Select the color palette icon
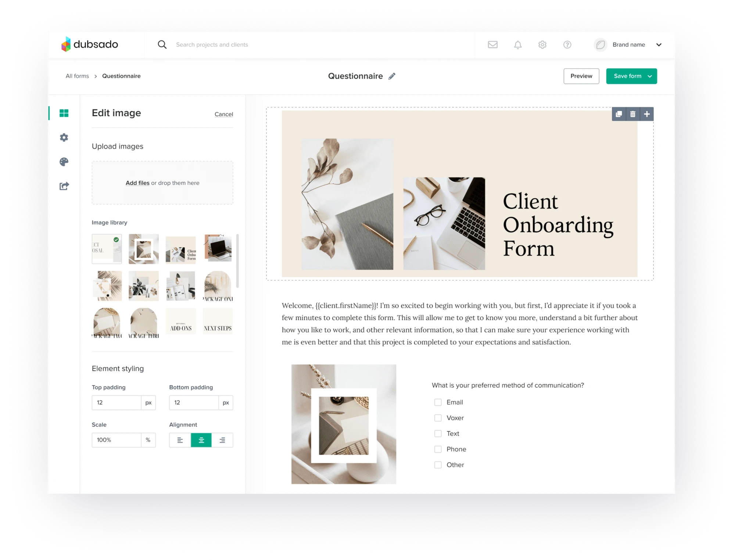The height and width of the screenshot is (560, 735). click(x=65, y=162)
